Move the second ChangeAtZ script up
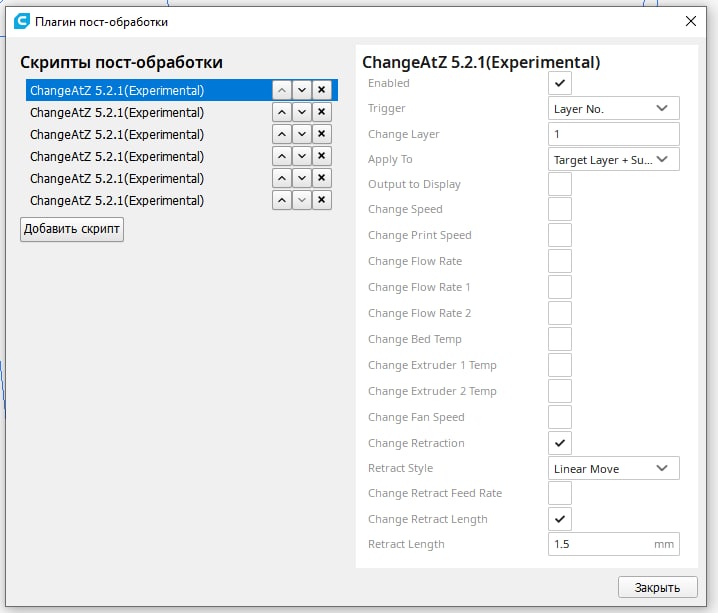 coord(282,112)
